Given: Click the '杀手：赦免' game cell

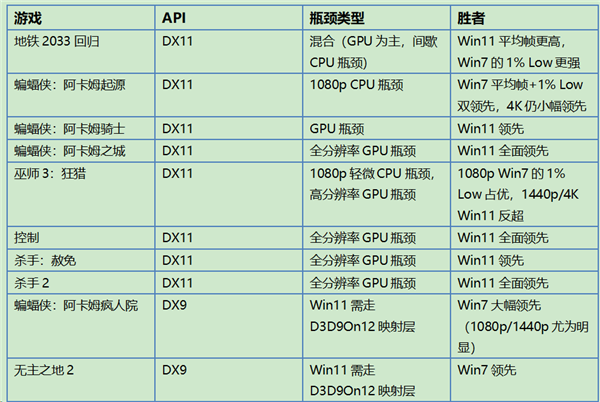Looking at the screenshot, I should [81, 260].
